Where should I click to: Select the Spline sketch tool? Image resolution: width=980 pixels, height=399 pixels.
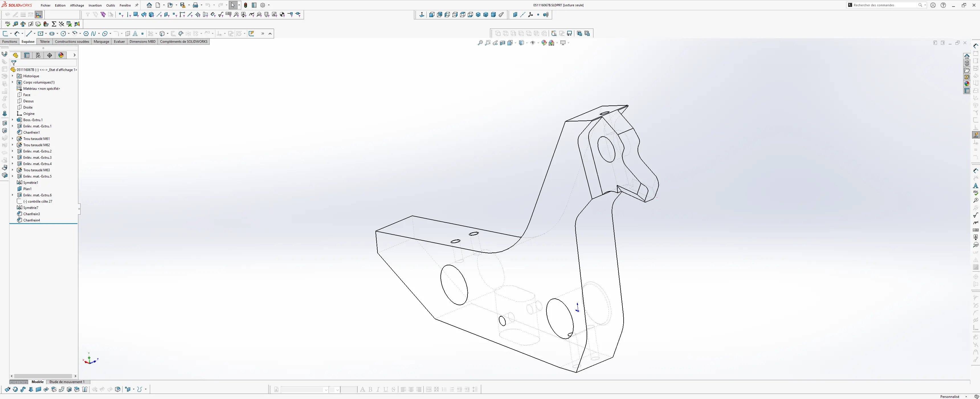click(x=94, y=34)
